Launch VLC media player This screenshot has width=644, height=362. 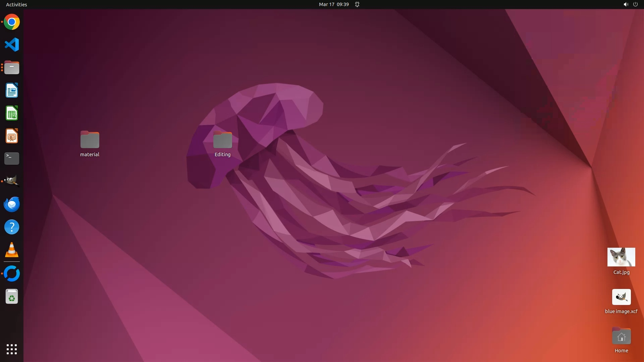pos(12,250)
